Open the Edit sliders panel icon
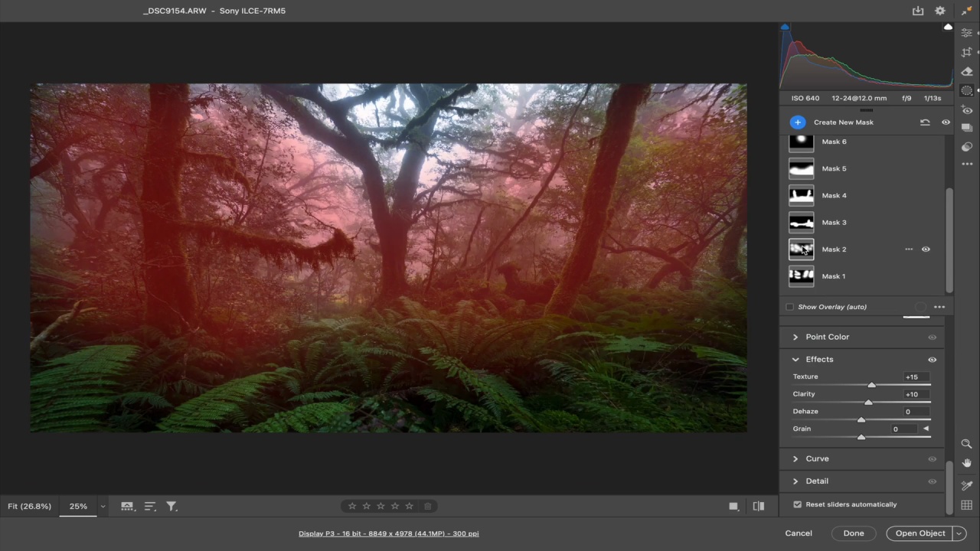This screenshot has height=551, width=980. tap(967, 33)
